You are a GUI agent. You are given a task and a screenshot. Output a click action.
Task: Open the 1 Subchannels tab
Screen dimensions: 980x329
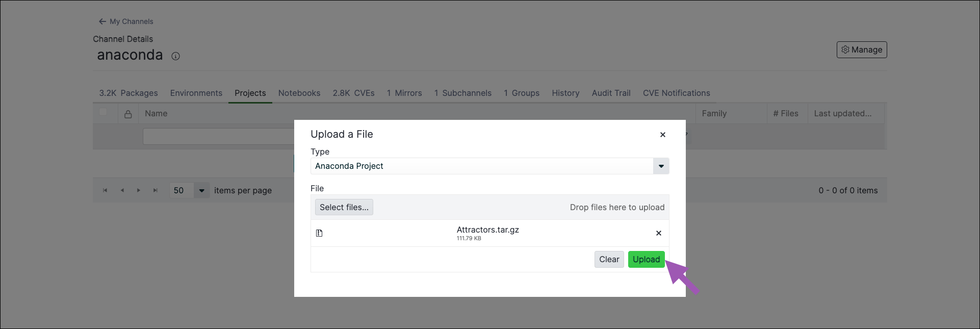463,93
